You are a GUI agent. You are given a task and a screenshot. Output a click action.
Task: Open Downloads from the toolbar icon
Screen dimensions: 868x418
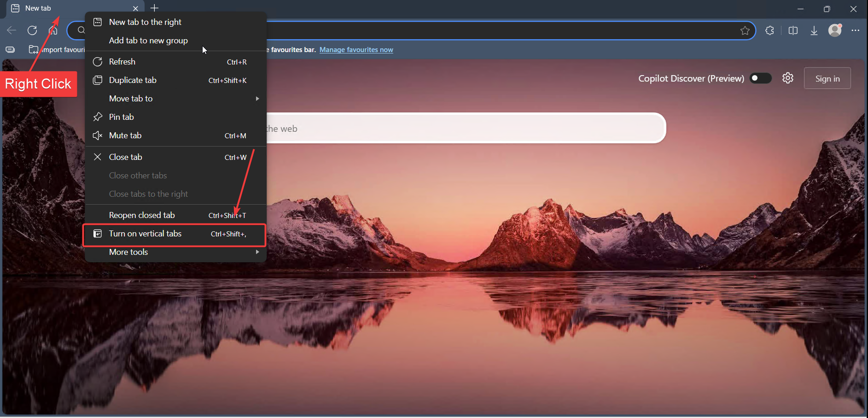pos(814,30)
